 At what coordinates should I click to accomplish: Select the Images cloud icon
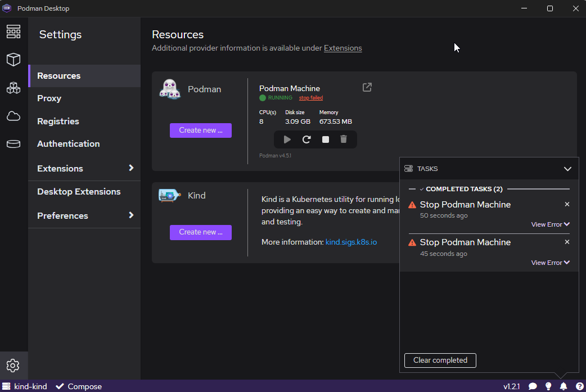(13, 116)
